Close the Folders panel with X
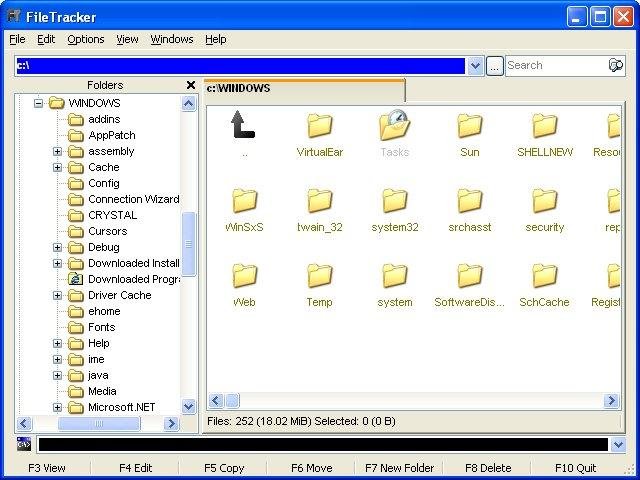Image resolution: width=640 pixels, height=480 pixels. click(x=191, y=85)
